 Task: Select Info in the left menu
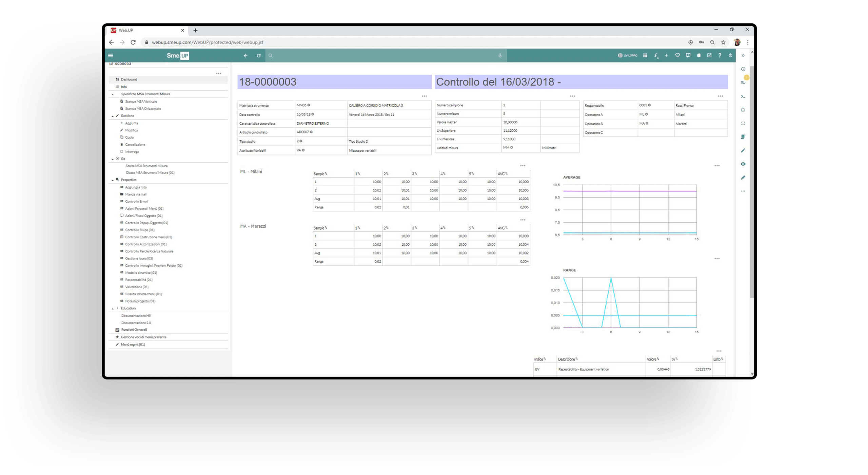(x=124, y=87)
